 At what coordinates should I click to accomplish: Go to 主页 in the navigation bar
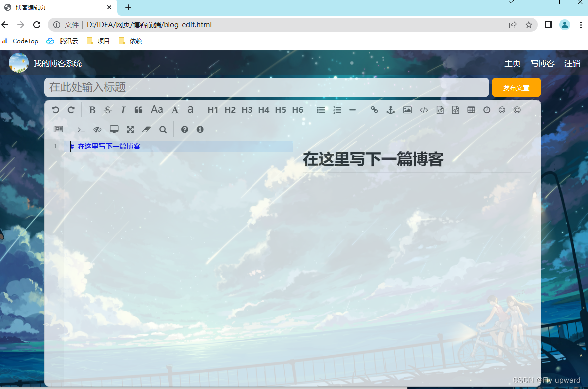click(512, 63)
